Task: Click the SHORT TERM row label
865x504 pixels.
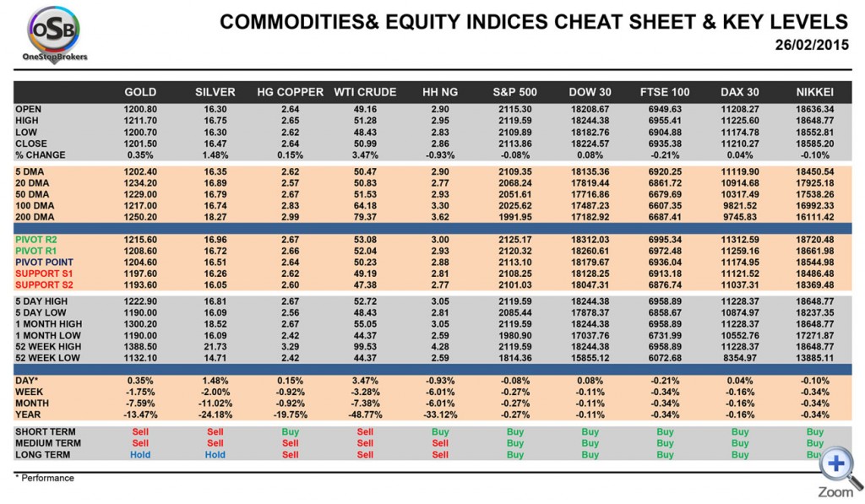Action: (45, 432)
